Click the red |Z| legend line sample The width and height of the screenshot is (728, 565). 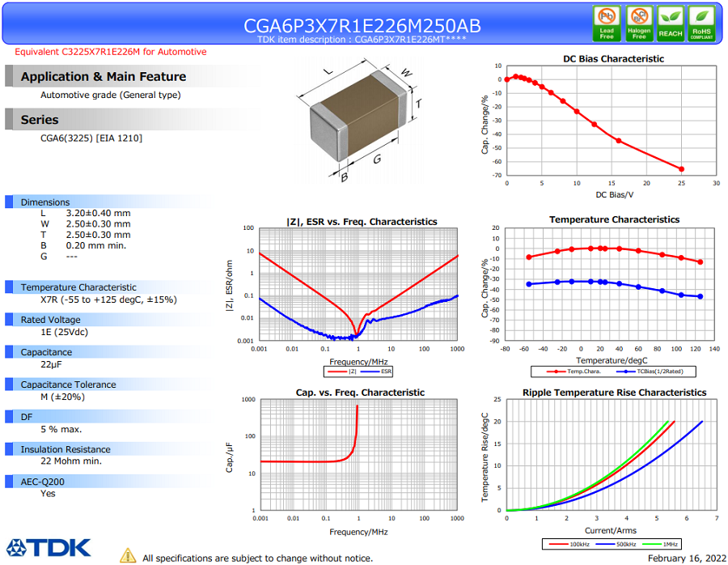tap(336, 372)
